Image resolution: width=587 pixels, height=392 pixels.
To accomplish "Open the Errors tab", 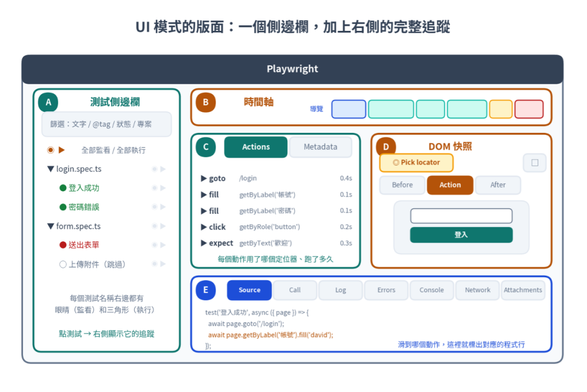I will point(386,290).
